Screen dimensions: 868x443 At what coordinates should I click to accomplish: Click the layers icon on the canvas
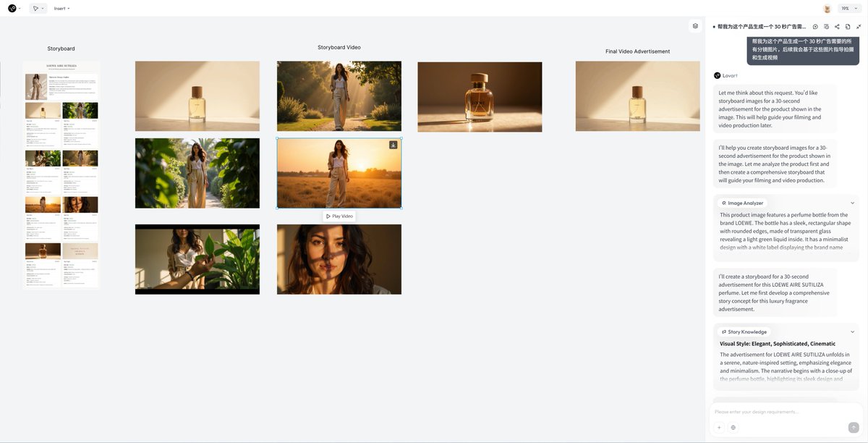click(695, 26)
